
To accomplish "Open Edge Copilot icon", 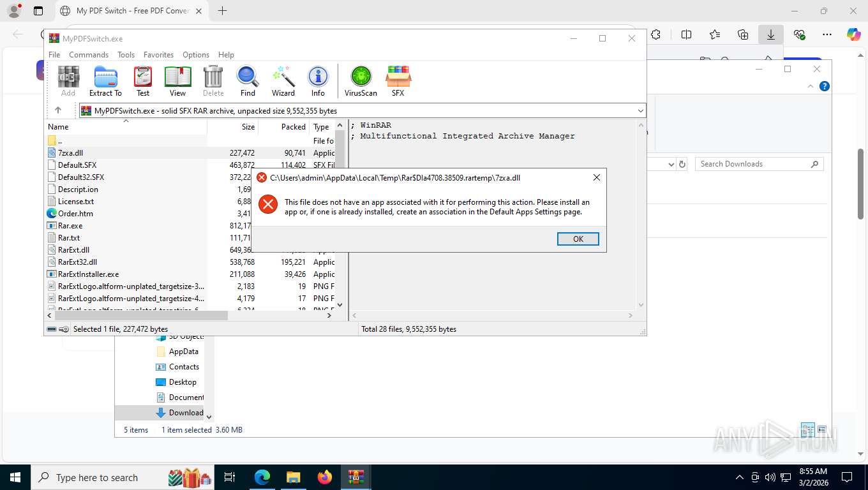I will (853, 34).
